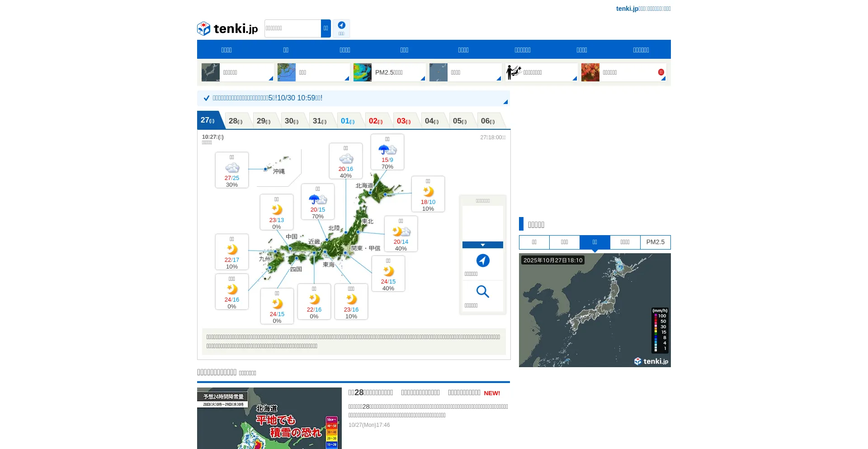The width and height of the screenshot is (868, 449).
Task: Click the cloudy icon for Okinawa 27/25
Action: coord(232,168)
